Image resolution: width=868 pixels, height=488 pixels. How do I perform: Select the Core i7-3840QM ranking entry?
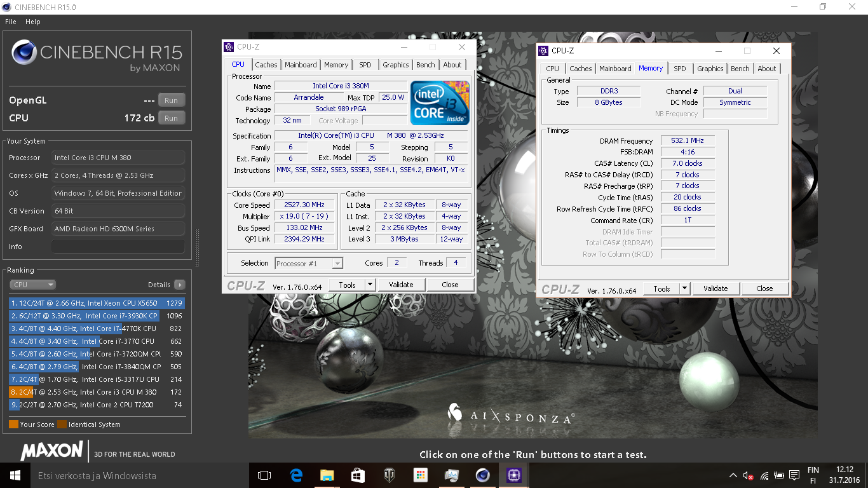(97, 367)
